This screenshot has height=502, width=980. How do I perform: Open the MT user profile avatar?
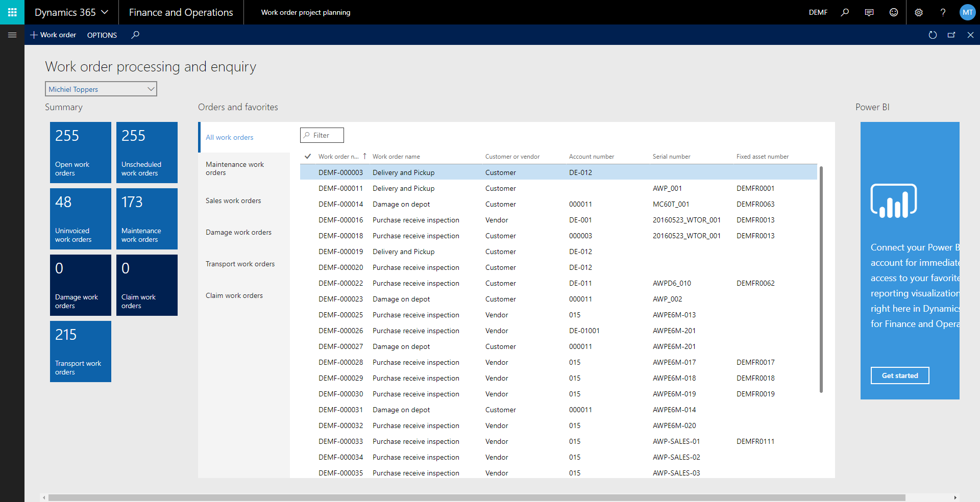click(967, 12)
